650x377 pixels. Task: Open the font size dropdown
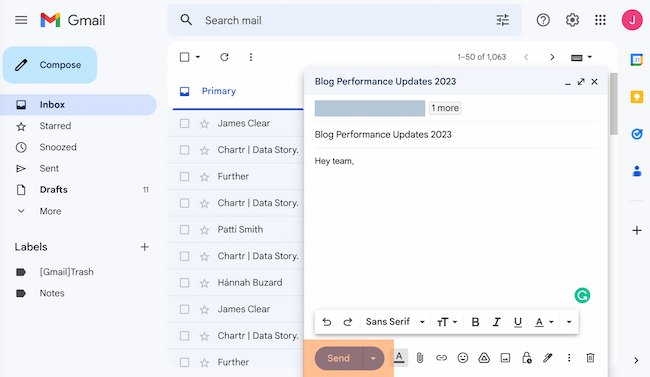(x=447, y=322)
